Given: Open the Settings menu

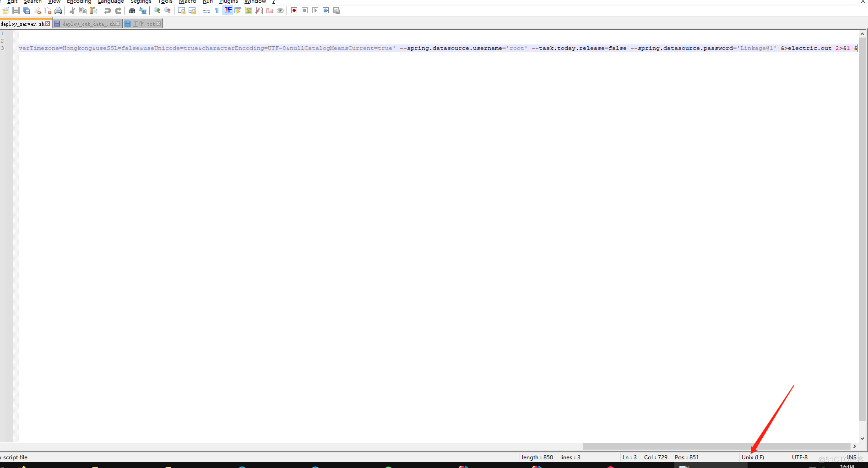Looking at the screenshot, I should pos(141,1).
